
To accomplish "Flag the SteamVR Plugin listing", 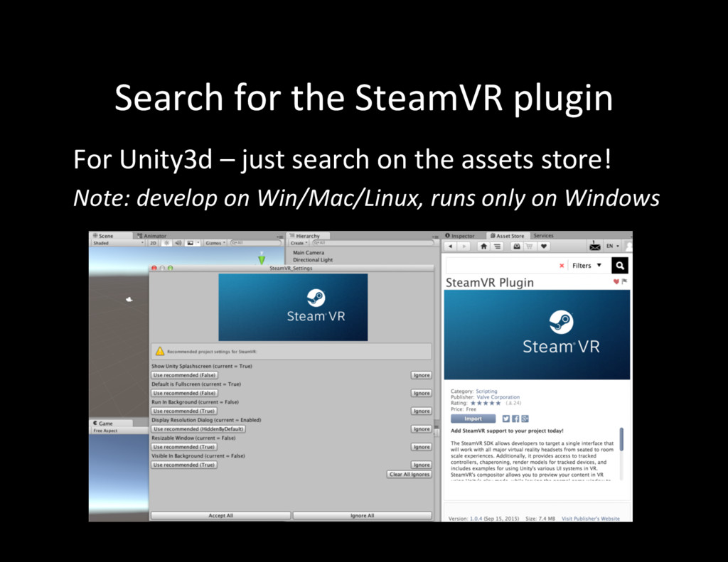I will coord(624,281).
